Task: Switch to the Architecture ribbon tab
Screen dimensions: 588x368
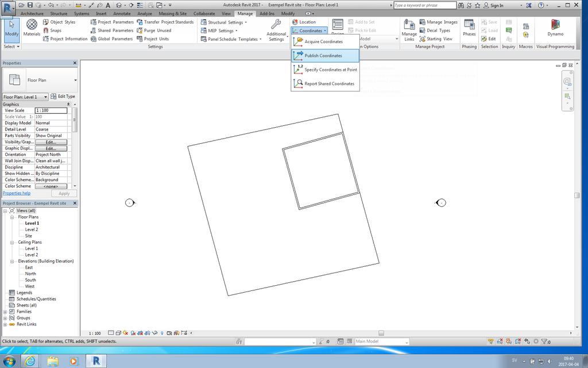Action: (32, 14)
